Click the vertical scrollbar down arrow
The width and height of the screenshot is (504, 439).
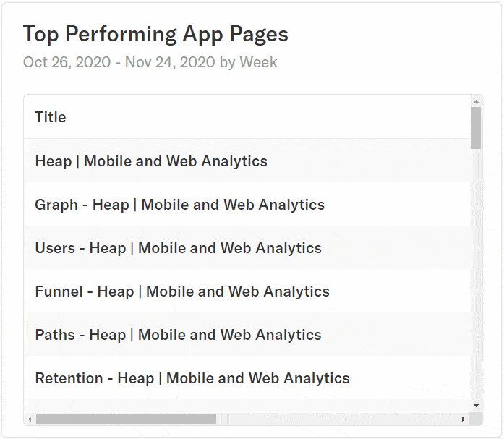476,406
